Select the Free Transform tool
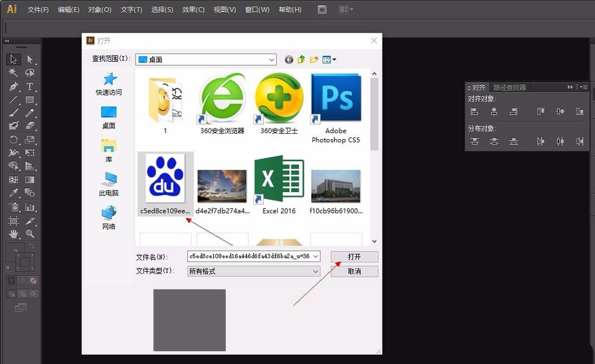 click(30, 153)
